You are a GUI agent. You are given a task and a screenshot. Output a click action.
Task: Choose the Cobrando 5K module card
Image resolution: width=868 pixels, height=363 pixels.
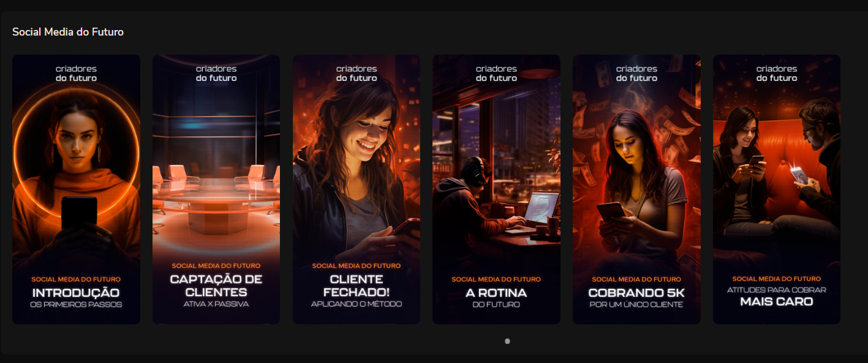(636, 189)
